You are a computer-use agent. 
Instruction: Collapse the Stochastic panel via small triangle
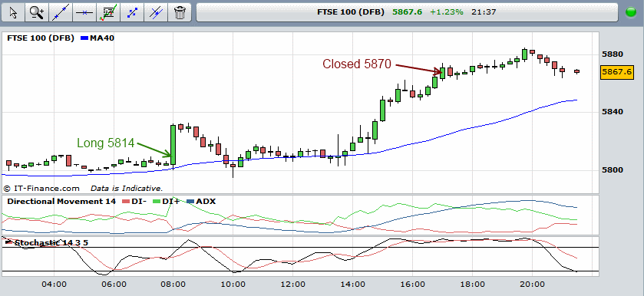click(8, 242)
